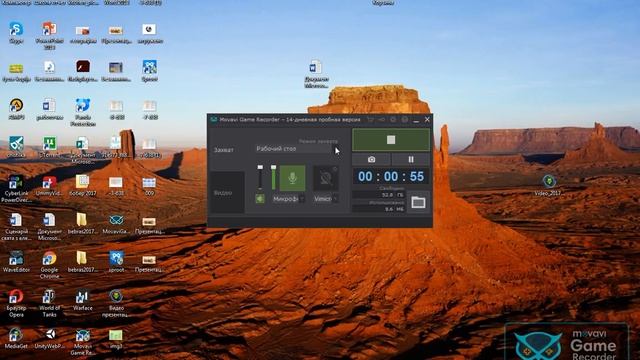This screenshot has width=640, height=360.
Task: Select the UmmyVideo desktop shortcut
Action: coord(49,186)
